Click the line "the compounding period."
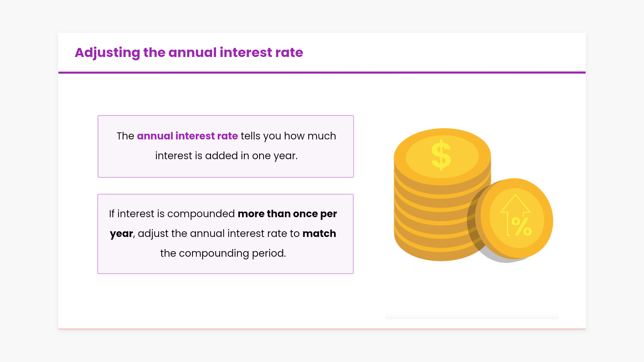644x362 pixels. pyautogui.click(x=223, y=253)
